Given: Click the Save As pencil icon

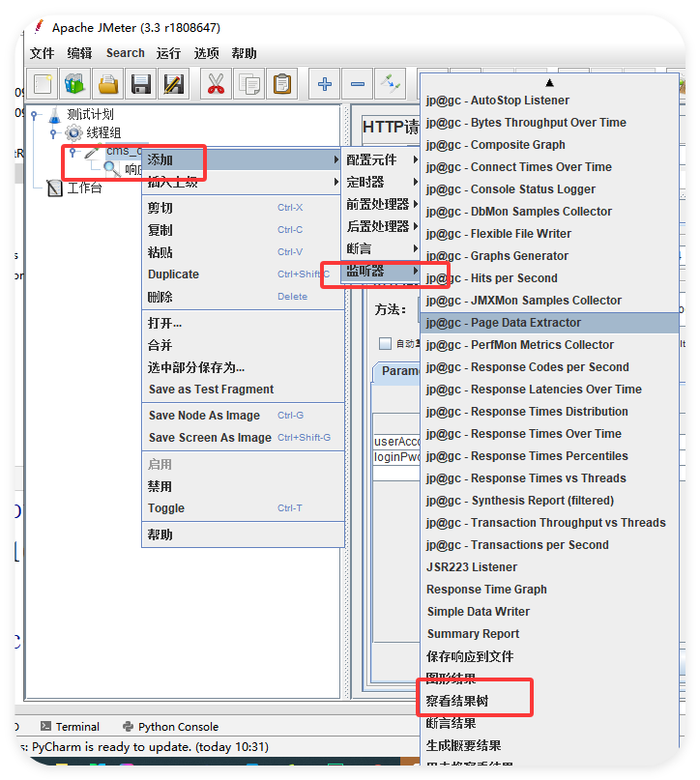Looking at the screenshot, I should 174,83.
